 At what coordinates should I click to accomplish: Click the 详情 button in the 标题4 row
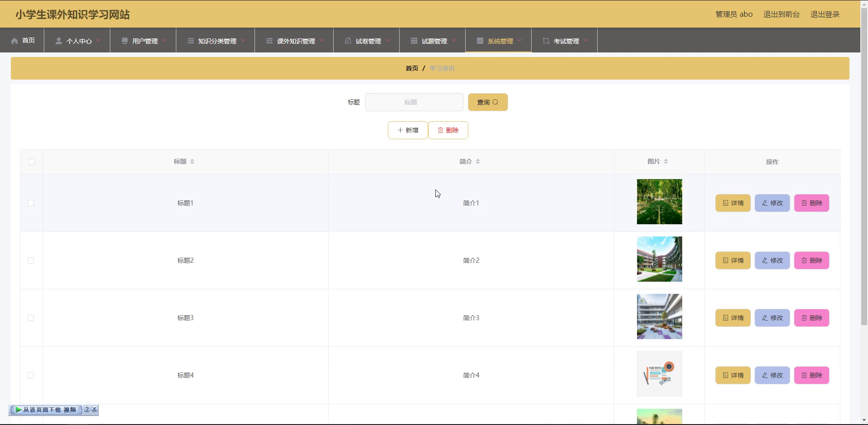click(733, 375)
